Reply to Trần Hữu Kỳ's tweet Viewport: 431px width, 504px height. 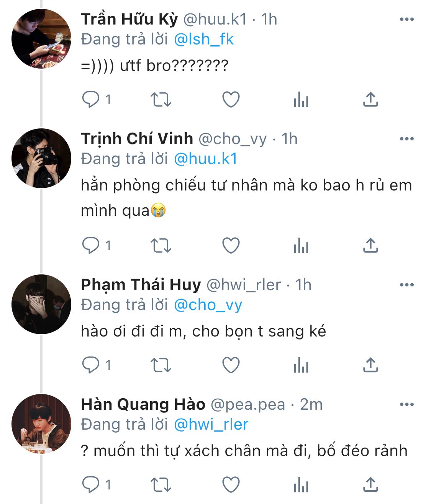91,100
